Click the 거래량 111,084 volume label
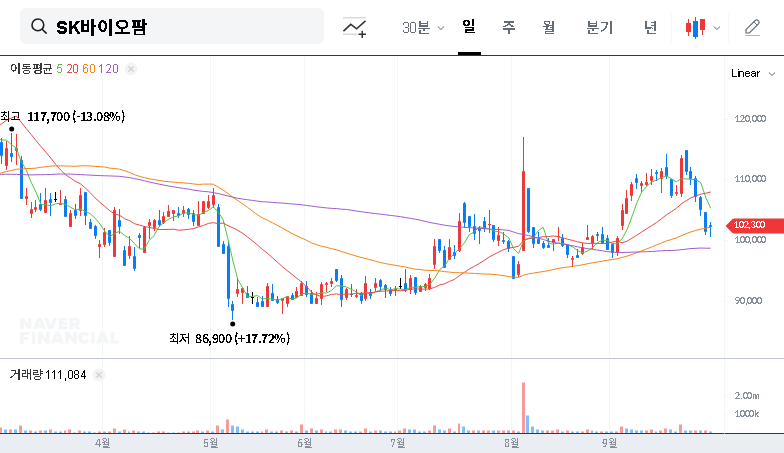Image resolution: width=784 pixels, height=453 pixels. tap(48, 374)
